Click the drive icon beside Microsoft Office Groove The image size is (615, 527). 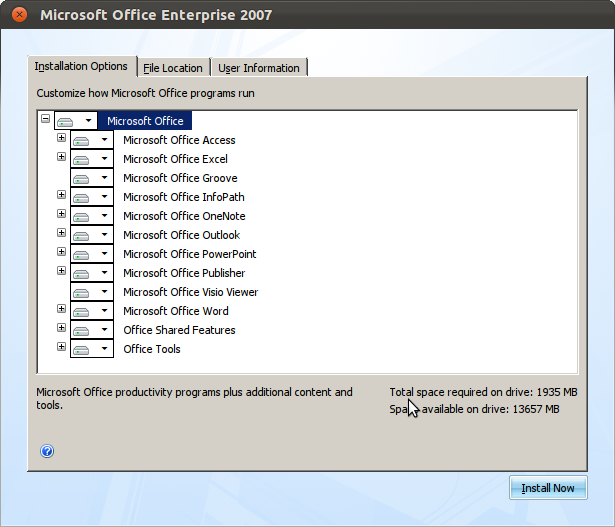tap(81, 179)
